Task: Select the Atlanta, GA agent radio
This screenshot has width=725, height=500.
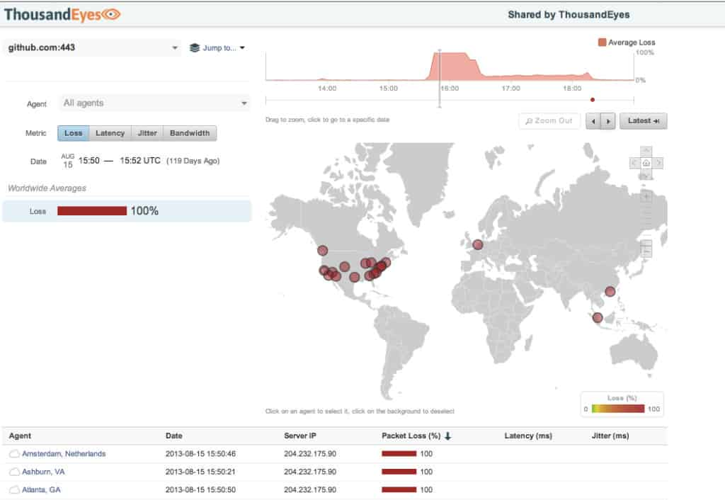Action: [x=14, y=490]
